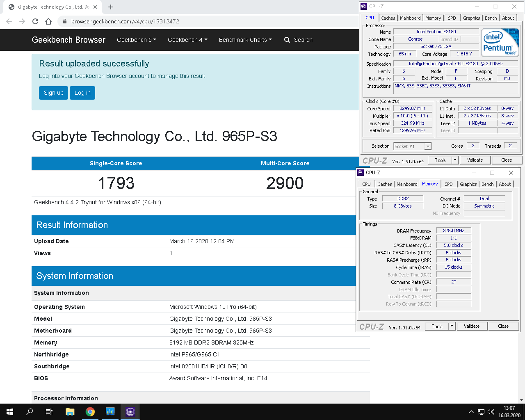The height and width of the screenshot is (420, 525).
Task: Open network status tray icon
Action: pyautogui.click(x=481, y=412)
